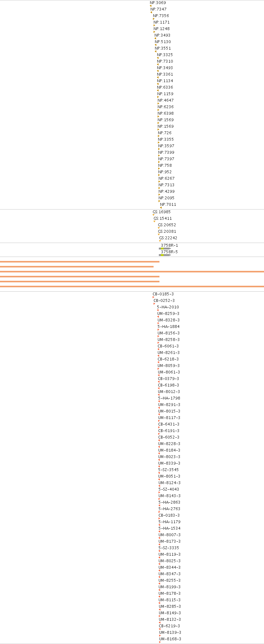Open the GS:22242 feature
This screenshot has height=644, width=264.
(x=168, y=238)
